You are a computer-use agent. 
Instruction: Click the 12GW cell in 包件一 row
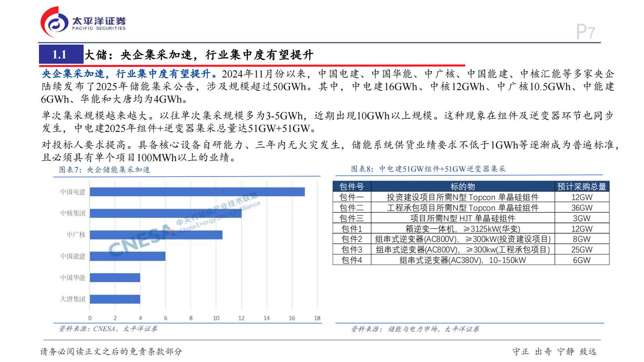[x=582, y=197]
